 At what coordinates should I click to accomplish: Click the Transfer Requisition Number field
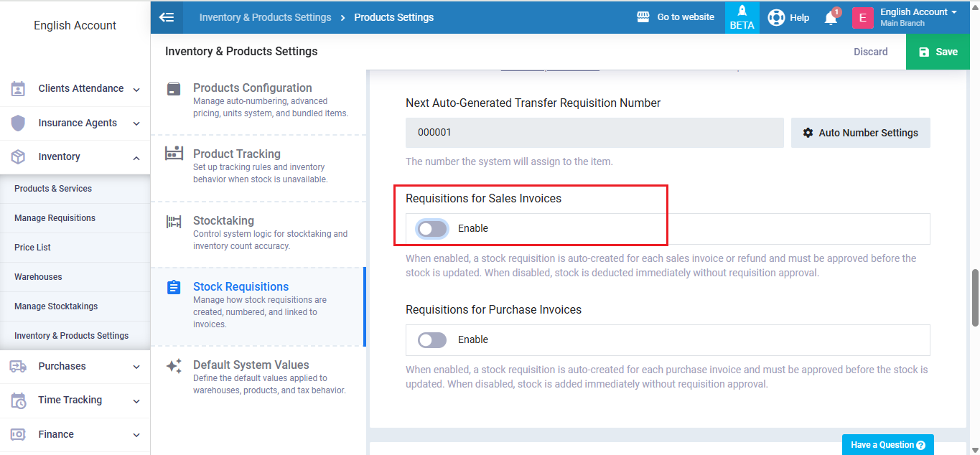[x=594, y=133]
